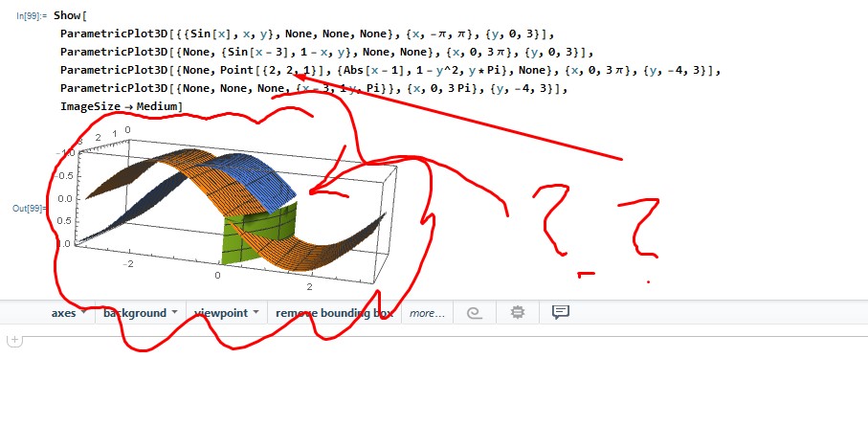This screenshot has width=868, height=448.
Task: Click the Wolfram Alpha spiral icon
Action: [474, 313]
